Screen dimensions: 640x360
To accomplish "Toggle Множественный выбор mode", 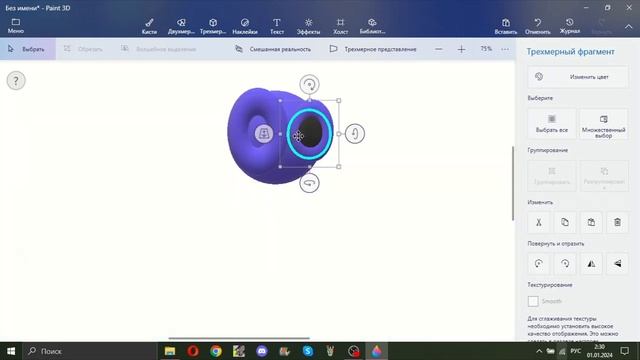I will click(x=603, y=124).
